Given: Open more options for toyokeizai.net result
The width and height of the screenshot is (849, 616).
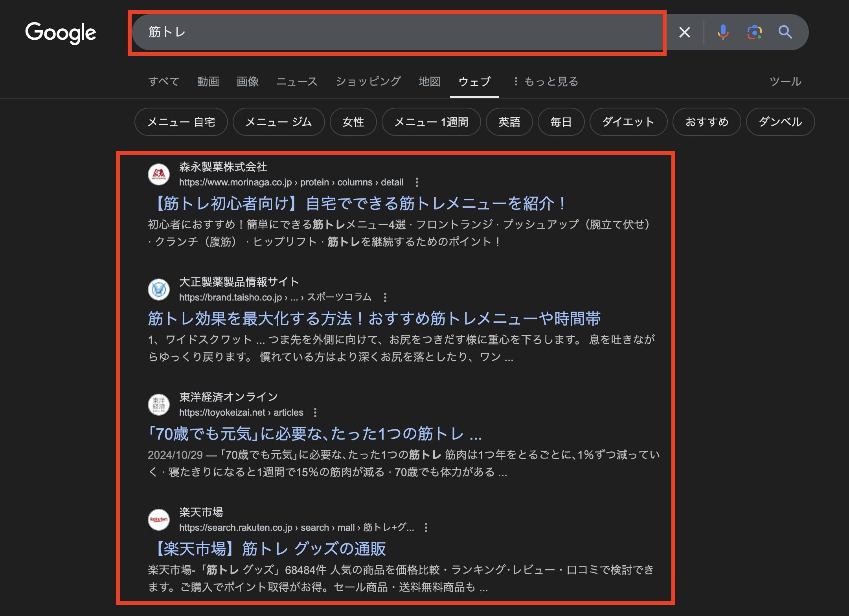Looking at the screenshot, I should coord(315,412).
